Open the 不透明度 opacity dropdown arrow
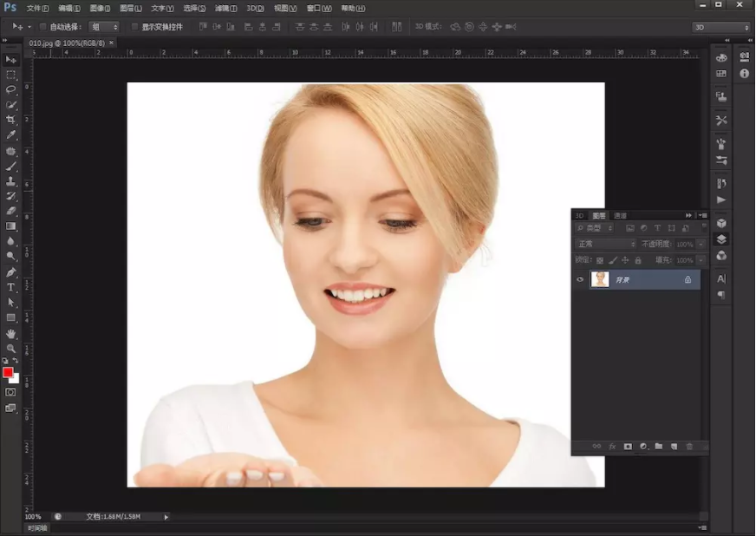This screenshot has height=536, width=756. tap(701, 245)
